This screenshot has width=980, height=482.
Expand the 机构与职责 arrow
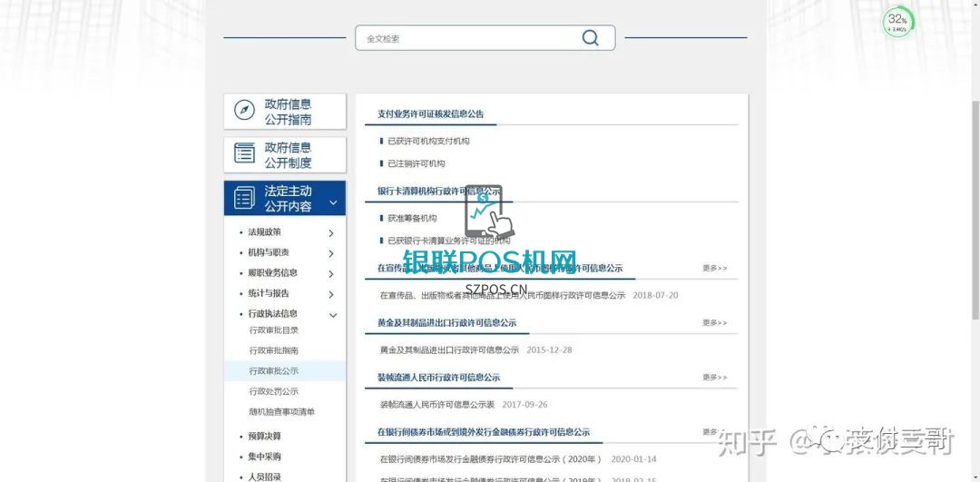coord(330,254)
